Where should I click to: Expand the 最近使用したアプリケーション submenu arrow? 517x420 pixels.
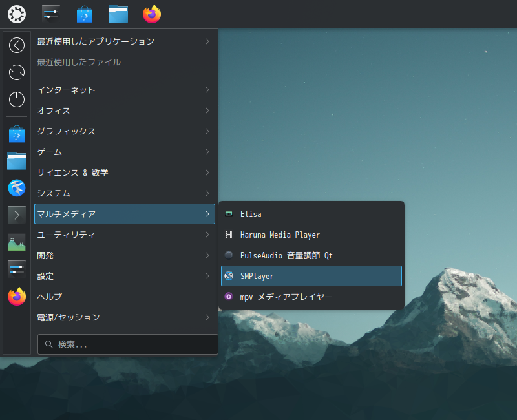point(207,41)
